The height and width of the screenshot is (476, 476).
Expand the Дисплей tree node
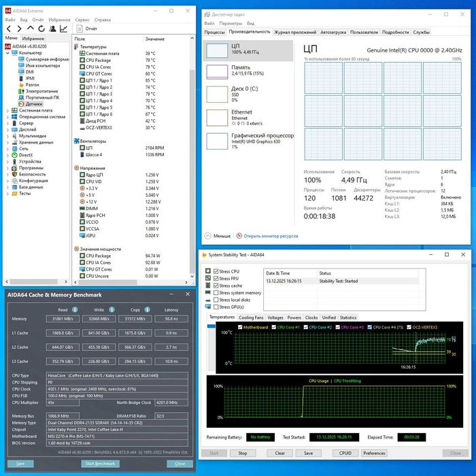pyautogui.click(x=7, y=130)
